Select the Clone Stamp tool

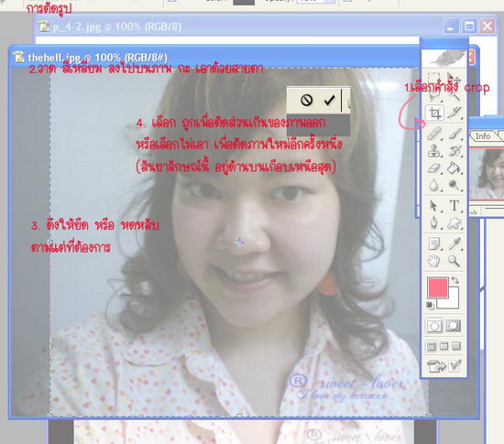click(434, 150)
